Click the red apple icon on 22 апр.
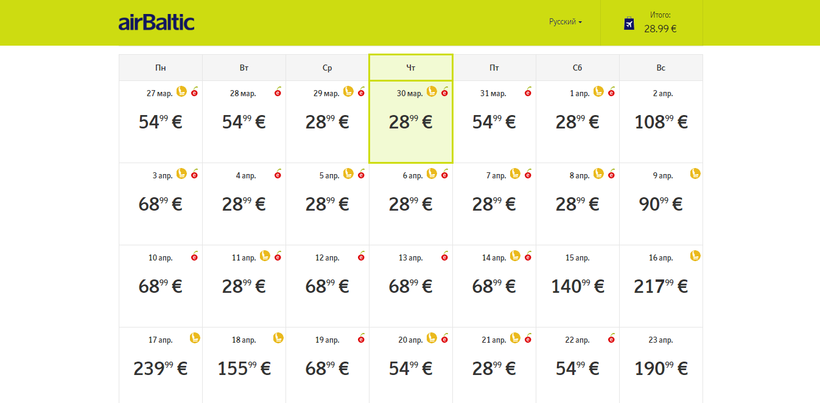Image resolution: width=820 pixels, height=403 pixels. 611,338
